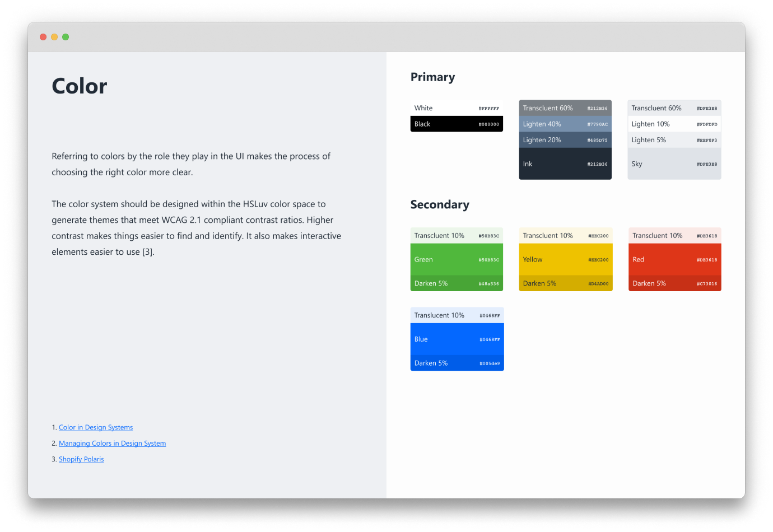Follow the Shopify Polaris reference link
Viewport: 773px width, 532px height.
(81, 459)
